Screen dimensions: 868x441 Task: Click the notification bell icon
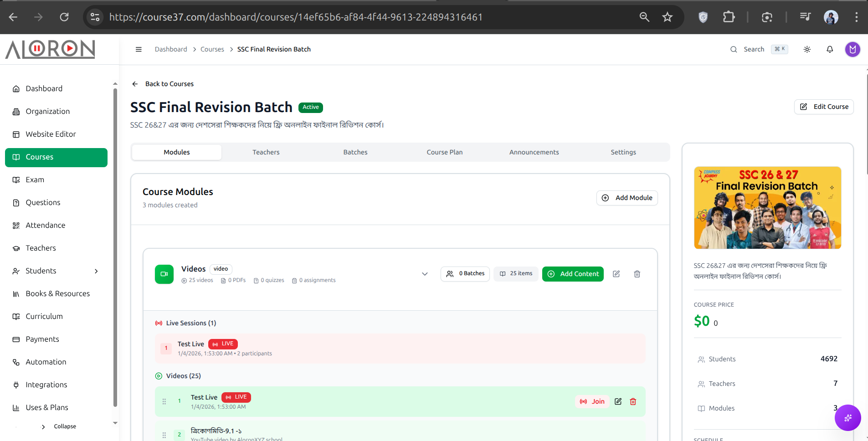click(830, 49)
